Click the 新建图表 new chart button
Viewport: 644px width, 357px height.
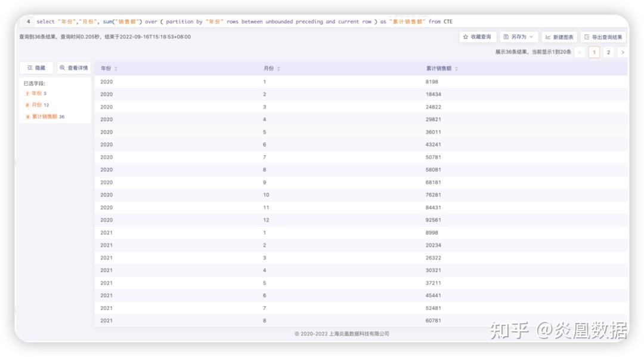coord(559,37)
